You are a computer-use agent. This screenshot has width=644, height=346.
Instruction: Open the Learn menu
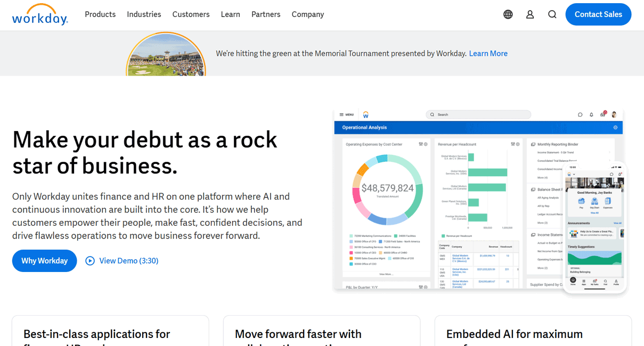point(230,14)
